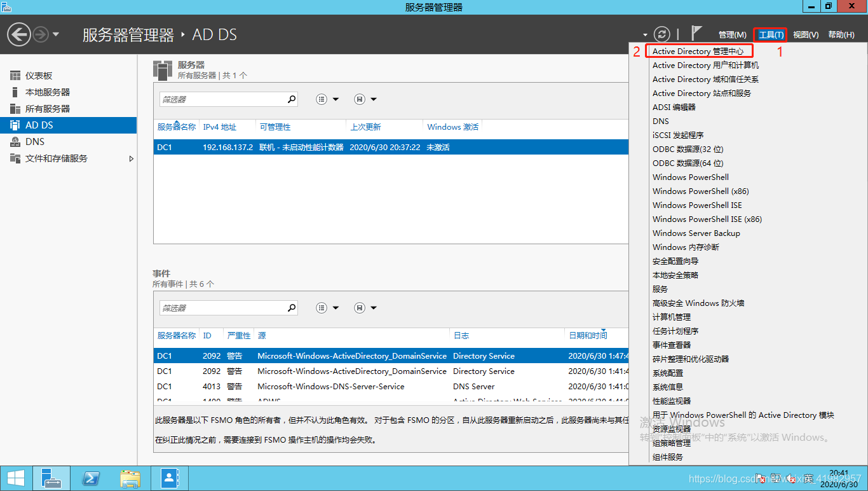The height and width of the screenshot is (491, 868).
Task: Open iSCSI 发起程序
Action: click(678, 135)
